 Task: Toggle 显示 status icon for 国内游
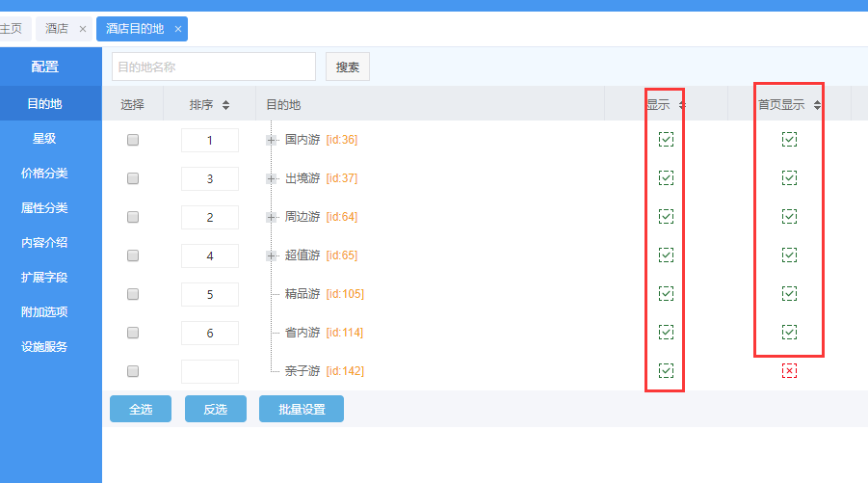click(x=666, y=140)
